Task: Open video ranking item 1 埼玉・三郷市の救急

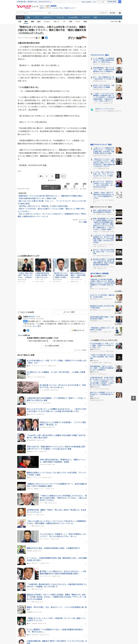Action: pyautogui.click(x=104, y=211)
